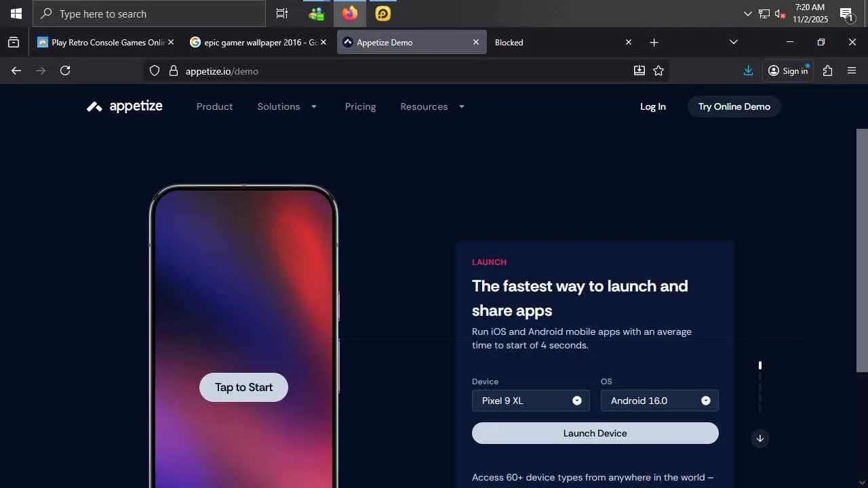The image size is (868, 488).
Task: Expand the Resources dropdown in navbar
Action: coord(433,106)
